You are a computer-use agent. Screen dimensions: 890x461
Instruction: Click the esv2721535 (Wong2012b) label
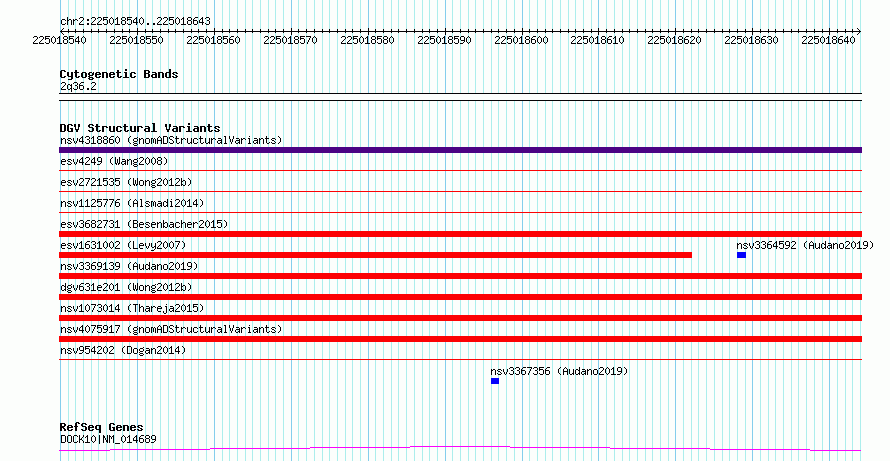pyautogui.click(x=126, y=182)
